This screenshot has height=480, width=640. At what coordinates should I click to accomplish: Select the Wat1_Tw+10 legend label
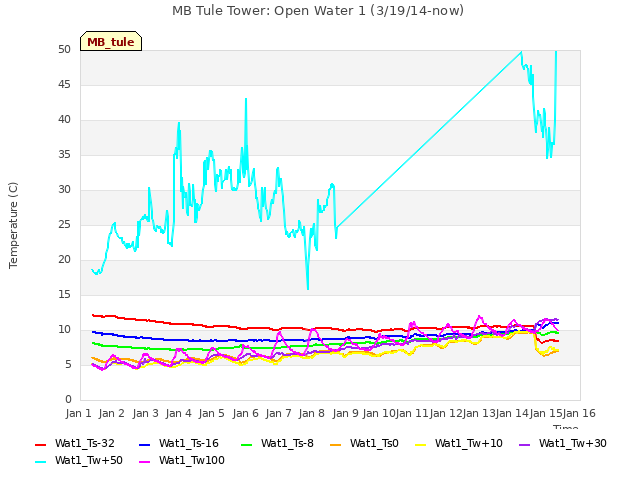click(469, 443)
